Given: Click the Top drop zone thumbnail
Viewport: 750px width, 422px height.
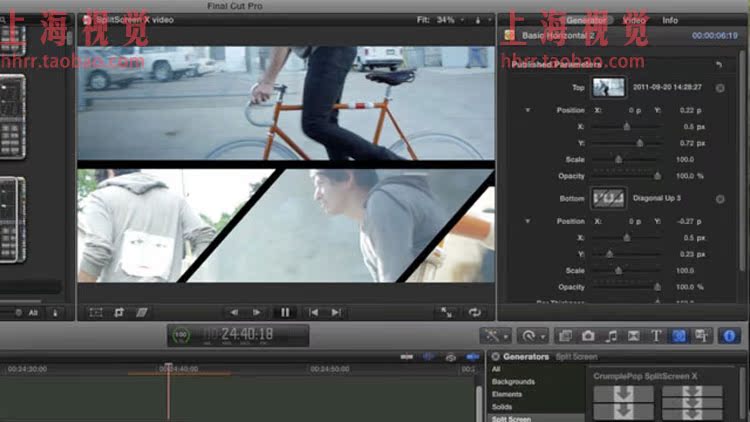Looking at the screenshot, I should coord(608,88).
